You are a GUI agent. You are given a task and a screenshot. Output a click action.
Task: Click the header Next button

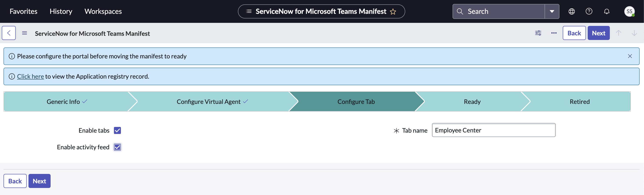pyautogui.click(x=598, y=33)
